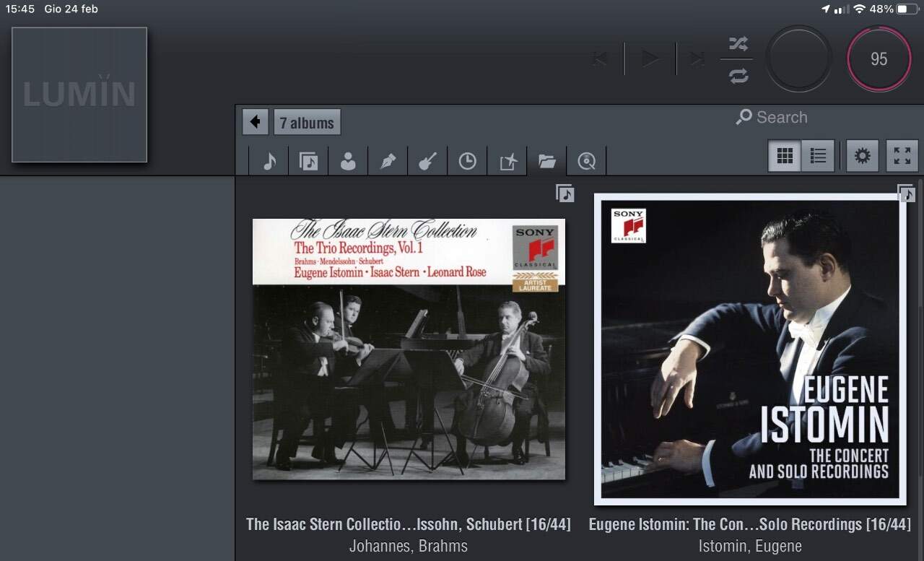Adjust the volume dial showing 95
Viewport: 924px width, 561px height.
pyautogui.click(x=879, y=59)
